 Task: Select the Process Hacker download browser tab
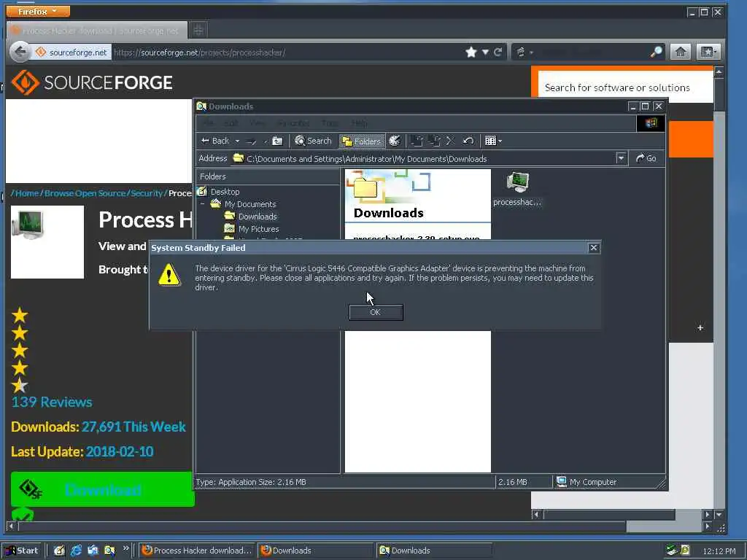point(97,31)
